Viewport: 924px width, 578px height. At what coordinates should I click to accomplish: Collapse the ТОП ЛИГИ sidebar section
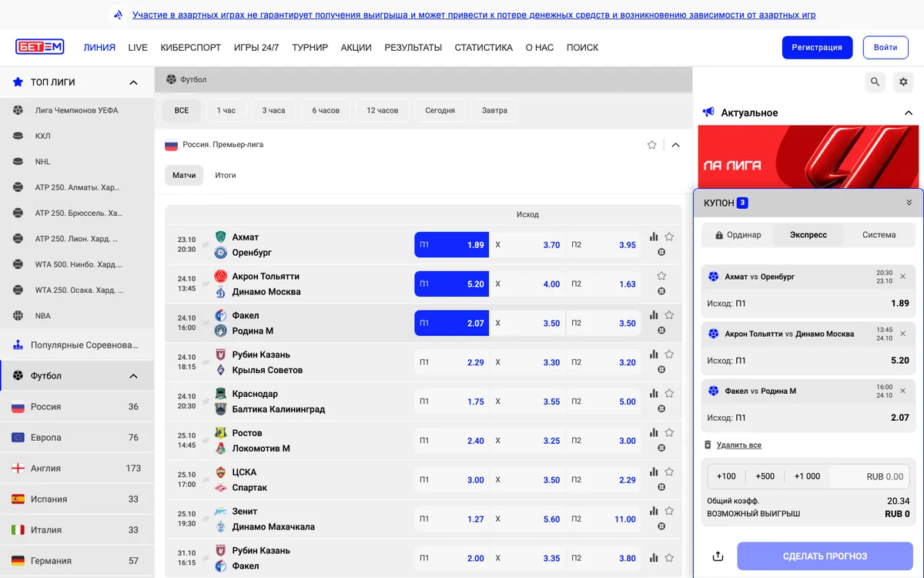click(133, 82)
